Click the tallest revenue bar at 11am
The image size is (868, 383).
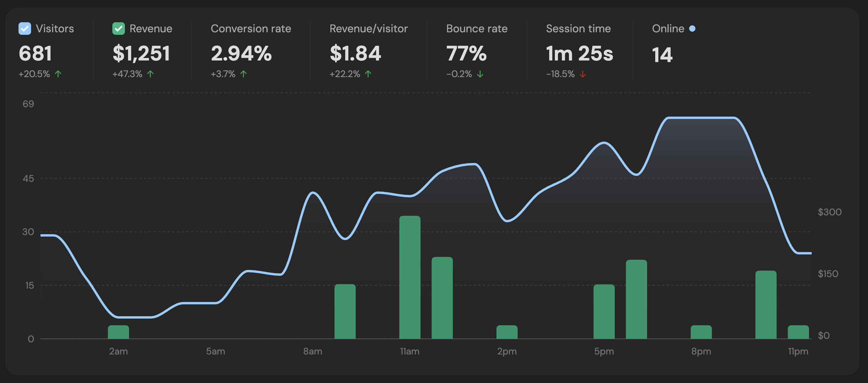[410, 277]
